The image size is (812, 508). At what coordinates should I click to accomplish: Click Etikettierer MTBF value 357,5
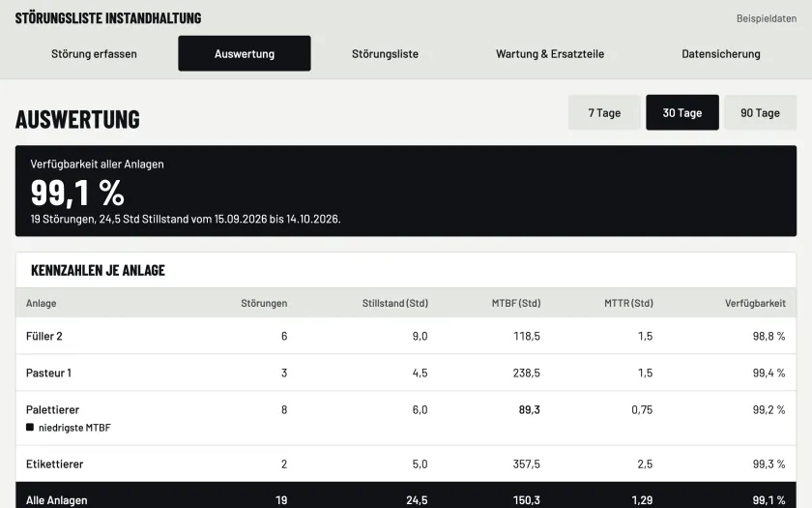coord(527,463)
